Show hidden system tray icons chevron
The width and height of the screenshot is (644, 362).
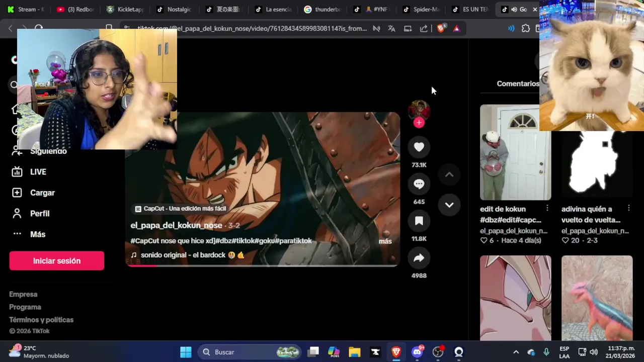click(x=516, y=352)
